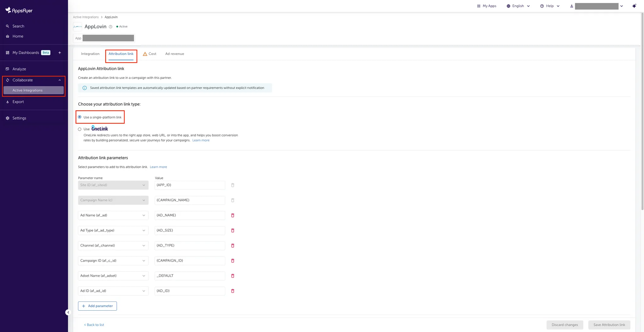Switch to the Ad revenue tab

point(175,54)
